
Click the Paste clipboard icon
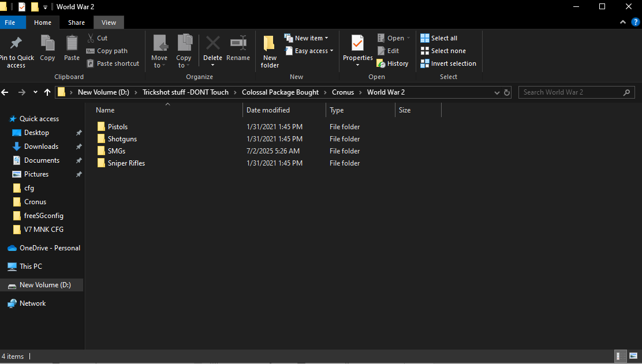pyautogui.click(x=72, y=43)
